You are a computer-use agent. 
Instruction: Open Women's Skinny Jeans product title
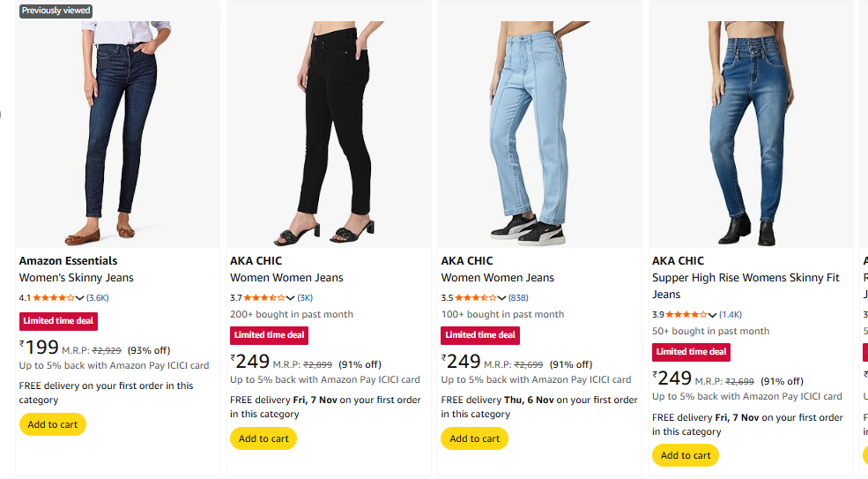[77, 278]
